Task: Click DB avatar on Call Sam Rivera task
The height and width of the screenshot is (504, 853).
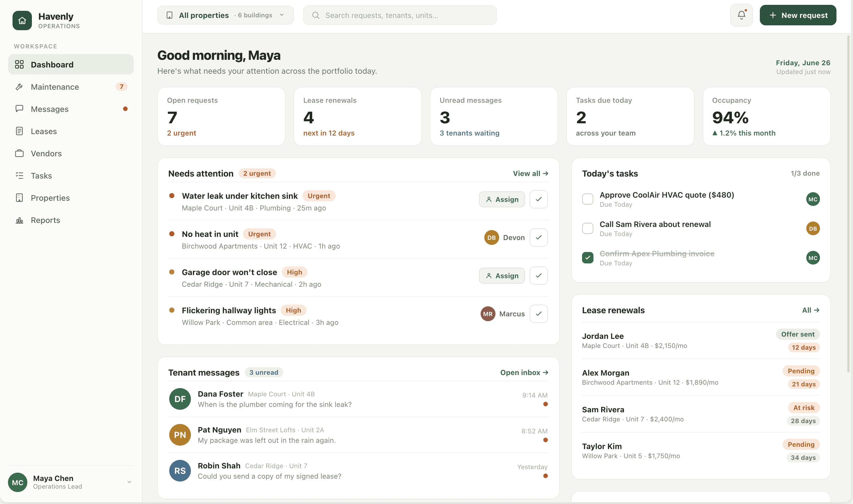Action: [813, 229]
